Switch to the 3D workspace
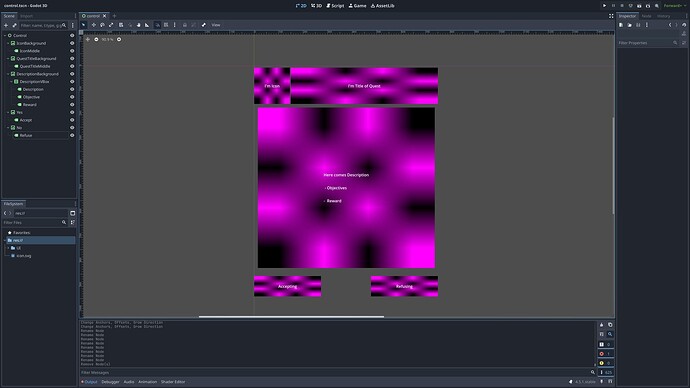Viewport: 690px width, 388px height. pyautogui.click(x=316, y=6)
